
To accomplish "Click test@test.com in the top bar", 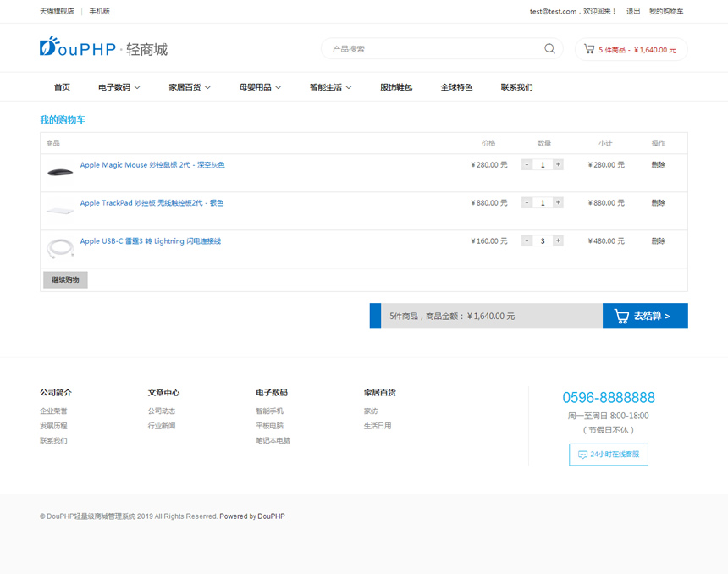I will (553, 11).
